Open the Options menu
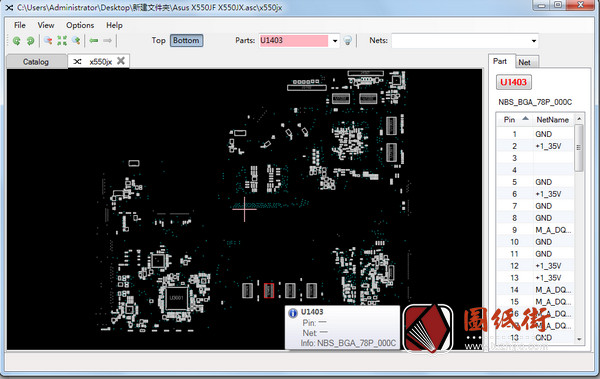Viewport: 600px width, 379px height. click(80, 25)
